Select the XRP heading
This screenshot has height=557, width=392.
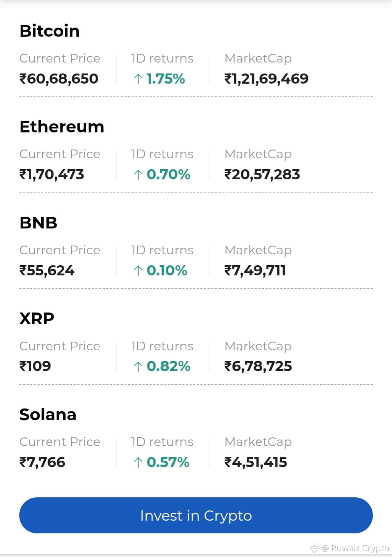[37, 319]
